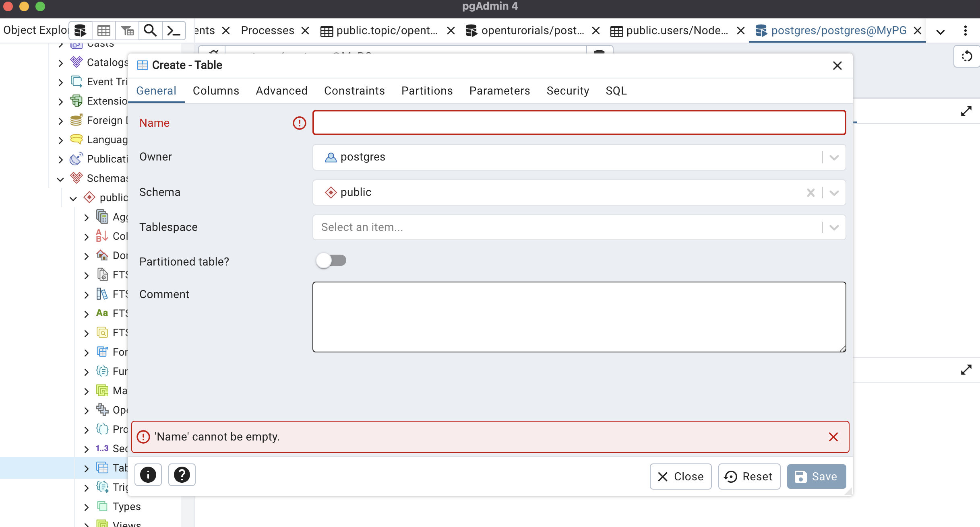Image resolution: width=980 pixels, height=527 pixels.
Task: Open the Owner dropdown
Action: tap(834, 157)
